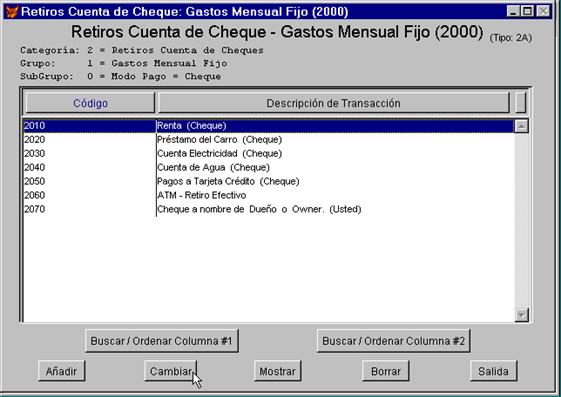This screenshot has height=397, width=561.
Task: Click the scrollbar track of the list
Action: (x=521, y=220)
